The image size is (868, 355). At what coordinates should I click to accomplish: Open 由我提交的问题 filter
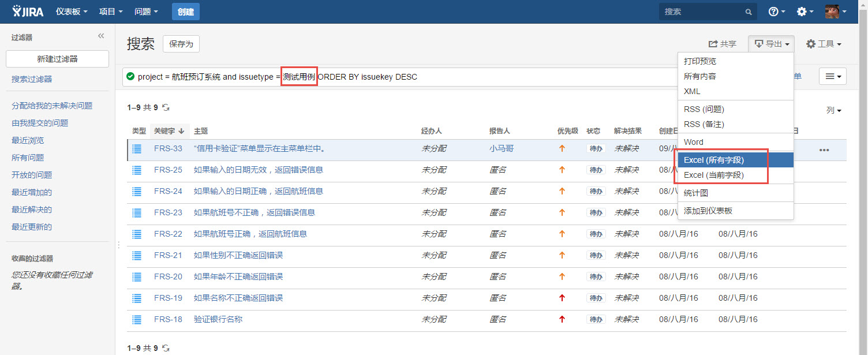(40, 123)
